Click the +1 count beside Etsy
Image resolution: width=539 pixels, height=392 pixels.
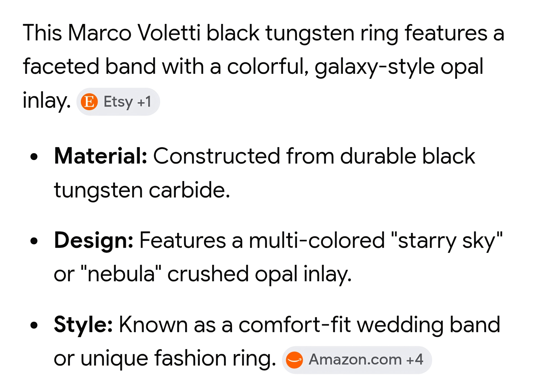coord(144,102)
